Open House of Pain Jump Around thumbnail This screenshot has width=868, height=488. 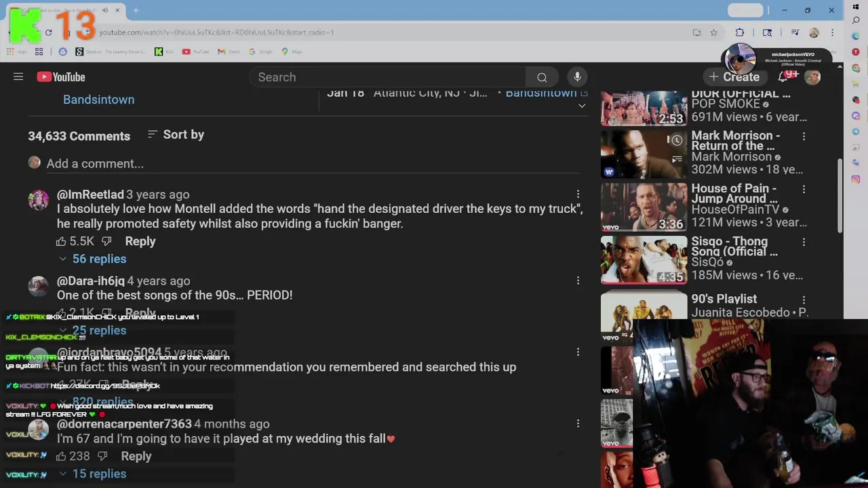point(644,207)
